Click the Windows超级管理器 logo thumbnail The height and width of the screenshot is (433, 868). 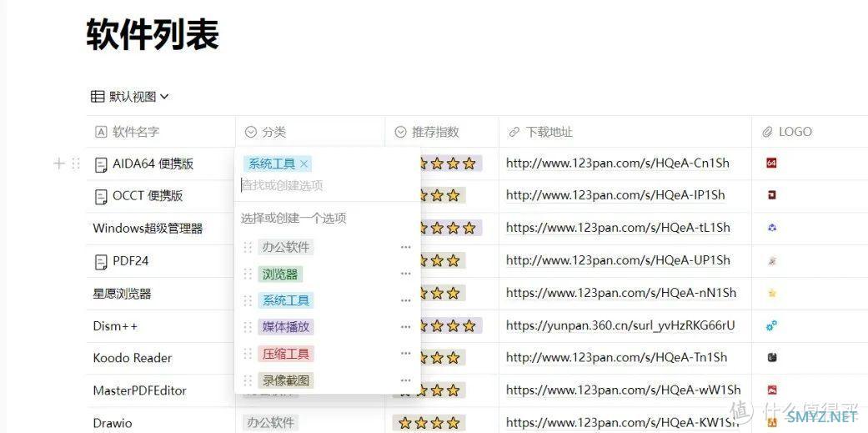771,228
